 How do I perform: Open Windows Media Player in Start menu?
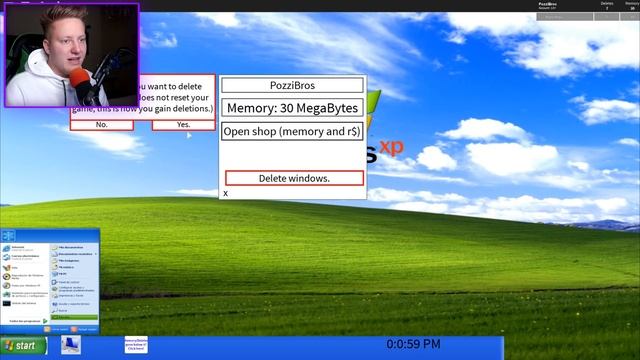point(24,276)
